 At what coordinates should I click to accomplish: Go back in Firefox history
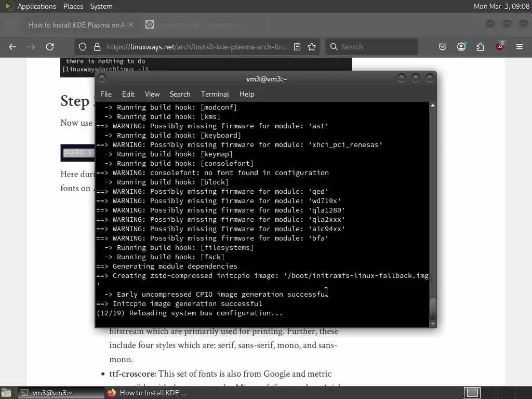click(x=12, y=47)
